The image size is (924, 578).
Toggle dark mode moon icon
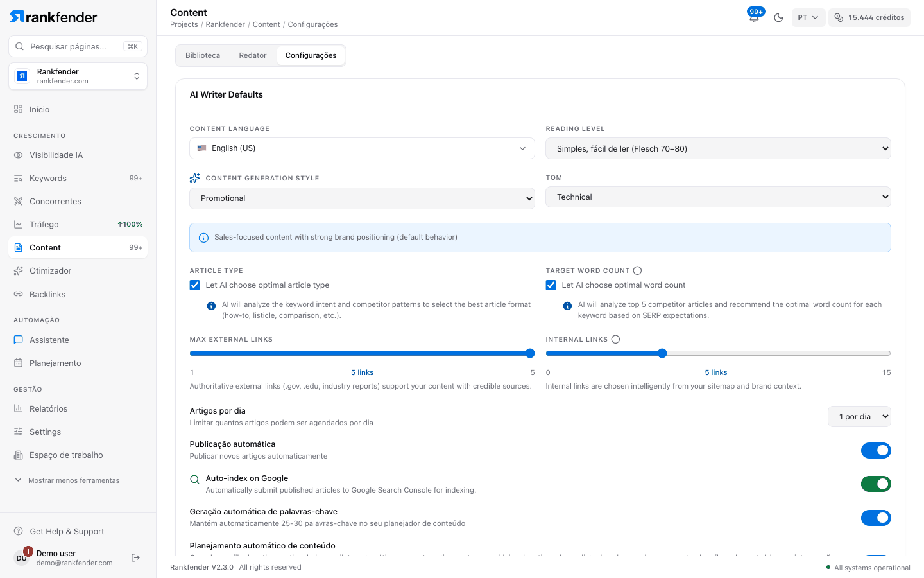(778, 17)
